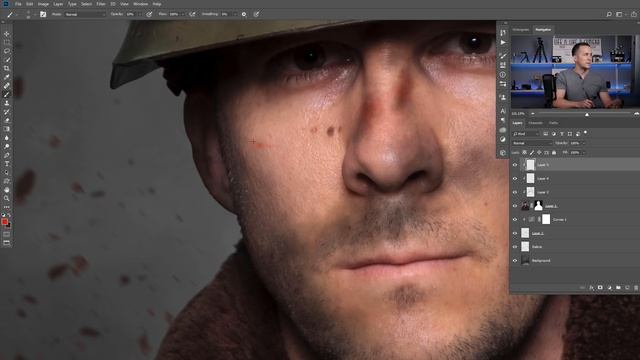Open the Character panel icon

point(503,111)
